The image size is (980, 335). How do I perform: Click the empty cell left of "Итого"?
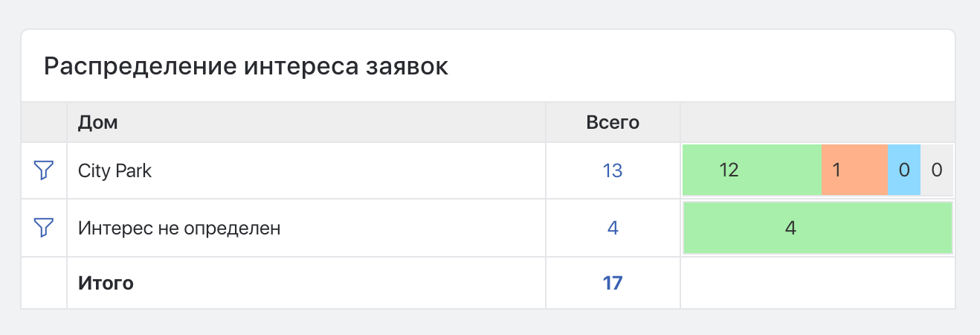pyautogui.click(x=44, y=283)
